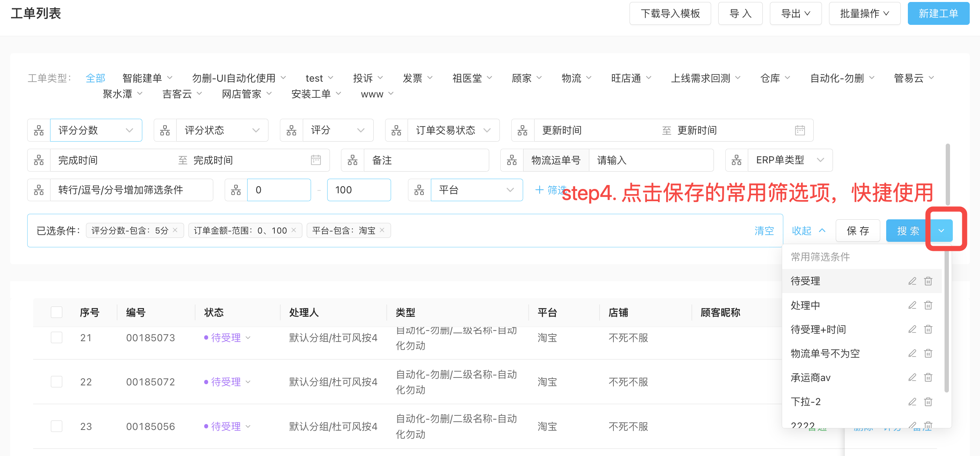980x456 pixels.
Task: Delete the saved filter 待受理
Action: [928, 281]
